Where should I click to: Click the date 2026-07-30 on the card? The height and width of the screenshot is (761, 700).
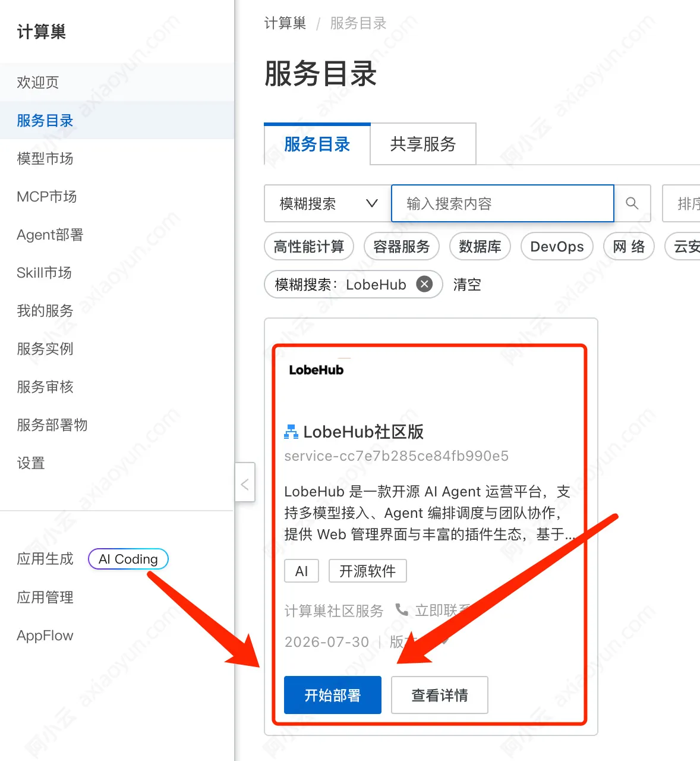pos(327,642)
